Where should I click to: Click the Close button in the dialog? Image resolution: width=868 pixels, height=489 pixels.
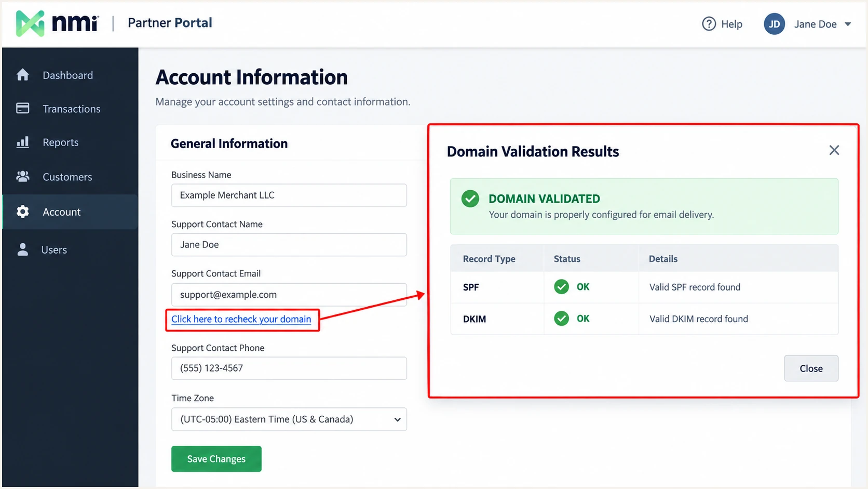811,368
